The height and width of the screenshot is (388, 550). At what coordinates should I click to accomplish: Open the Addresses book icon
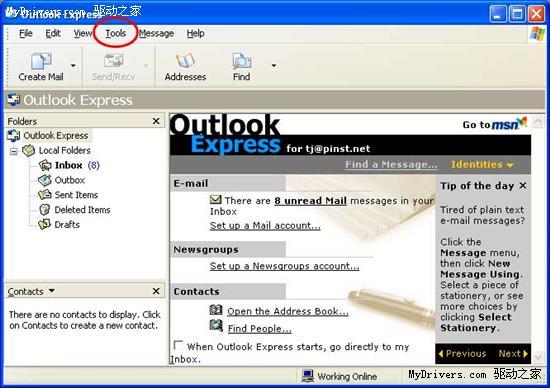[185, 61]
